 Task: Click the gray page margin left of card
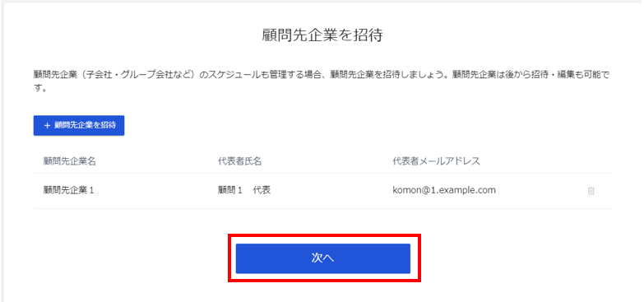pos(2,152)
